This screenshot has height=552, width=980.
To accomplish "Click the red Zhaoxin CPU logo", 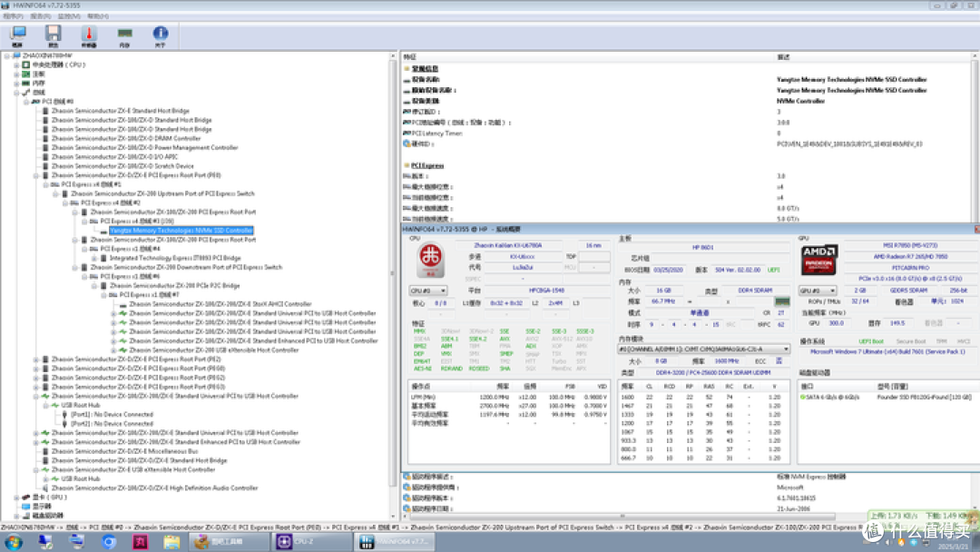I will click(430, 260).
